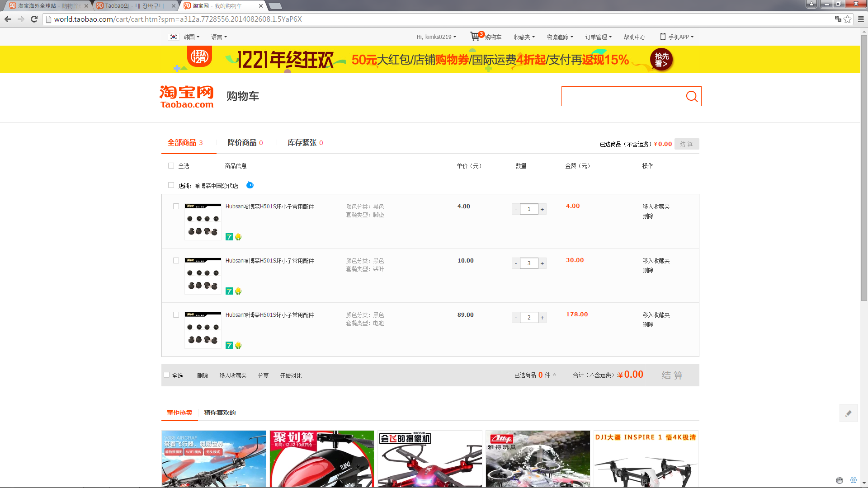Bookmark the page with the star icon
The height and width of the screenshot is (488, 868).
coord(848,19)
